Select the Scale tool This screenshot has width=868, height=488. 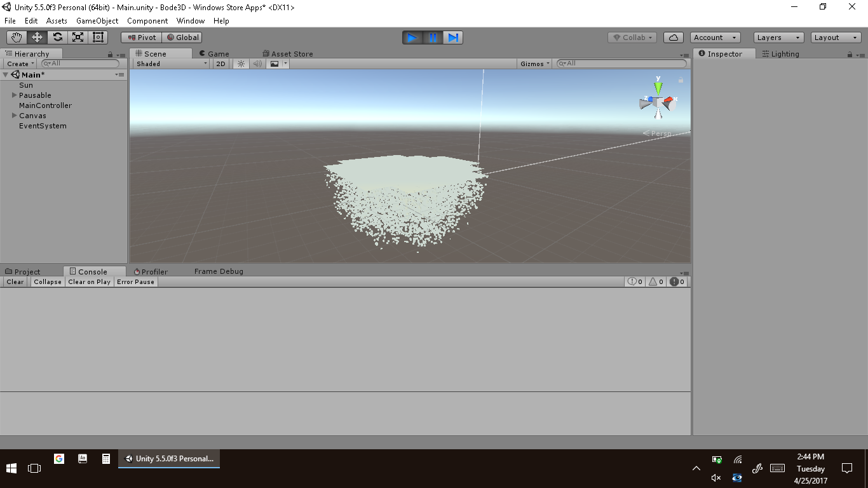tap(78, 37)
